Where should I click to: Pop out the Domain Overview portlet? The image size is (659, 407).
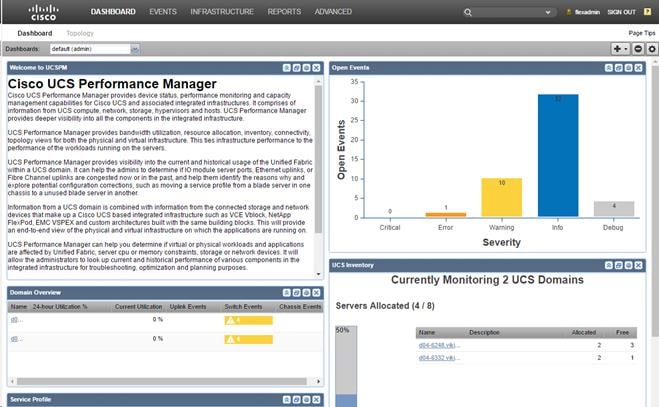coord(296,293)
